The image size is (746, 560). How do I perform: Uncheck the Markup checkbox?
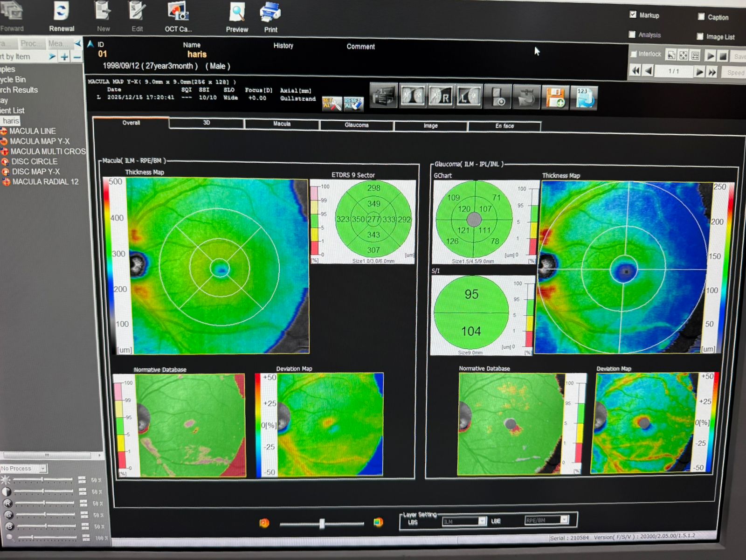click(633, 14)
